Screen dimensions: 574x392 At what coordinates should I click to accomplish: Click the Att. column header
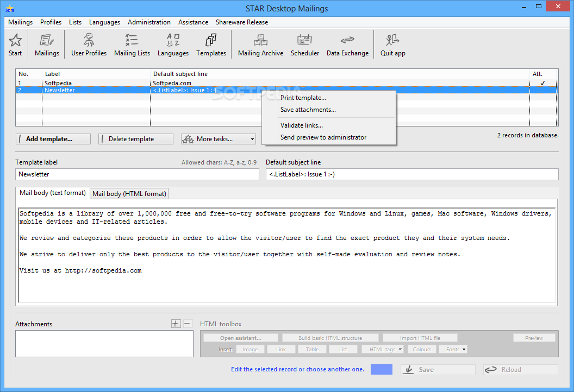(543, 74)
